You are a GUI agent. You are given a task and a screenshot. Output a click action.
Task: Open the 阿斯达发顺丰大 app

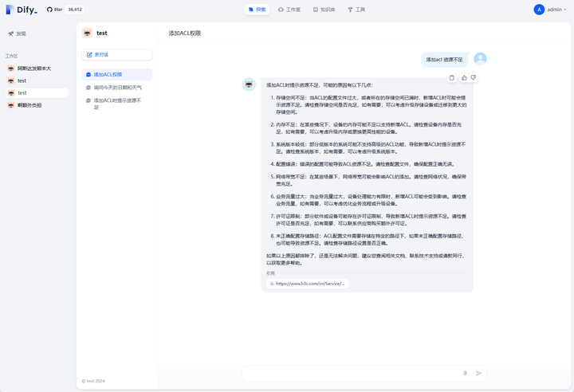coord(37,69)
